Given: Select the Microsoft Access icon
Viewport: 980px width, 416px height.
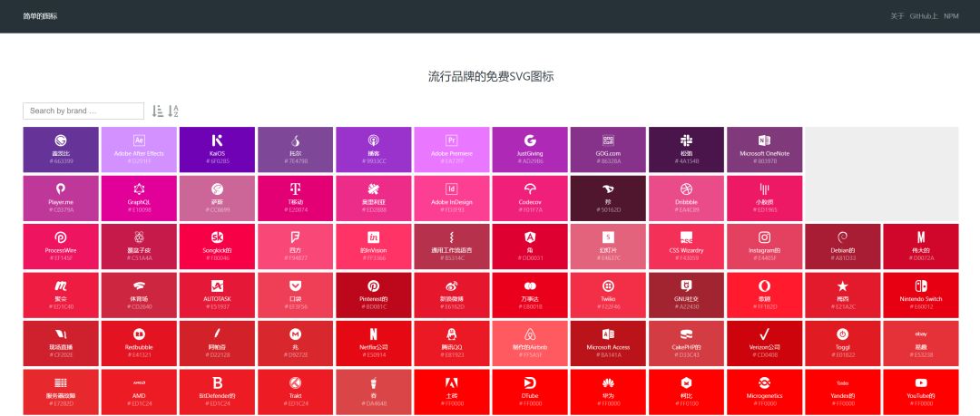Looking at the screenshot, I should pyautogui.click(x=608, y=343).
